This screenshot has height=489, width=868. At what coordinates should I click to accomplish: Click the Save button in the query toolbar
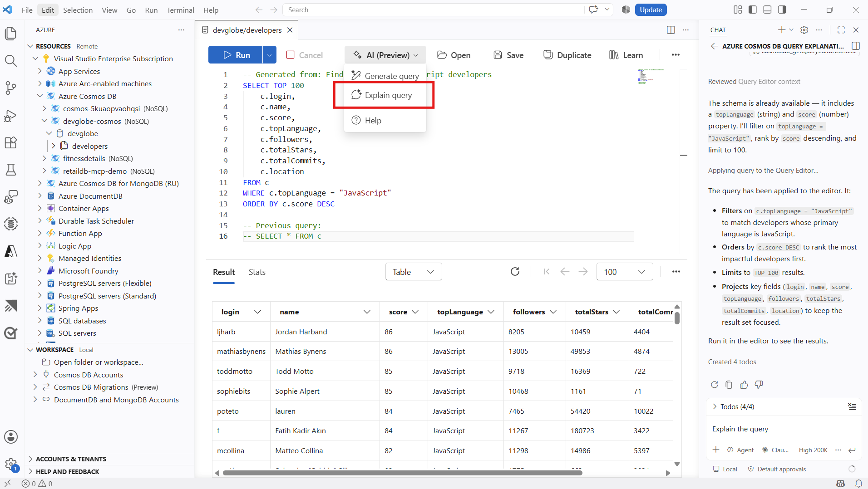pyautogui.click(x=508, y=55)
